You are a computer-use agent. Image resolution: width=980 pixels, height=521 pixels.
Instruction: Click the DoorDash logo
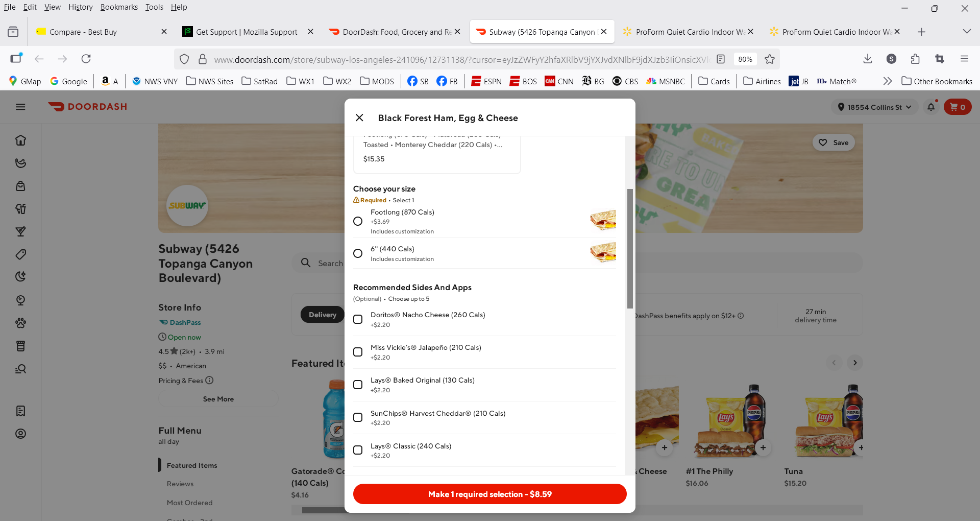87,107
